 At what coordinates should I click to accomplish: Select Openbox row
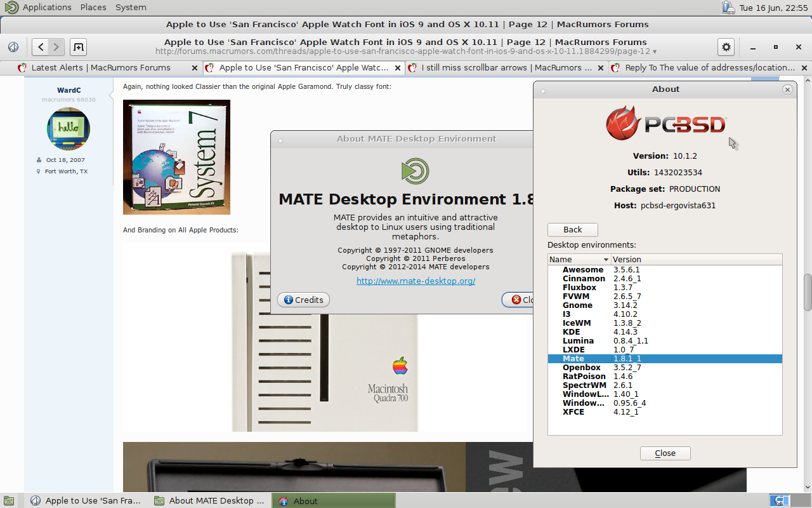point(665,368)
